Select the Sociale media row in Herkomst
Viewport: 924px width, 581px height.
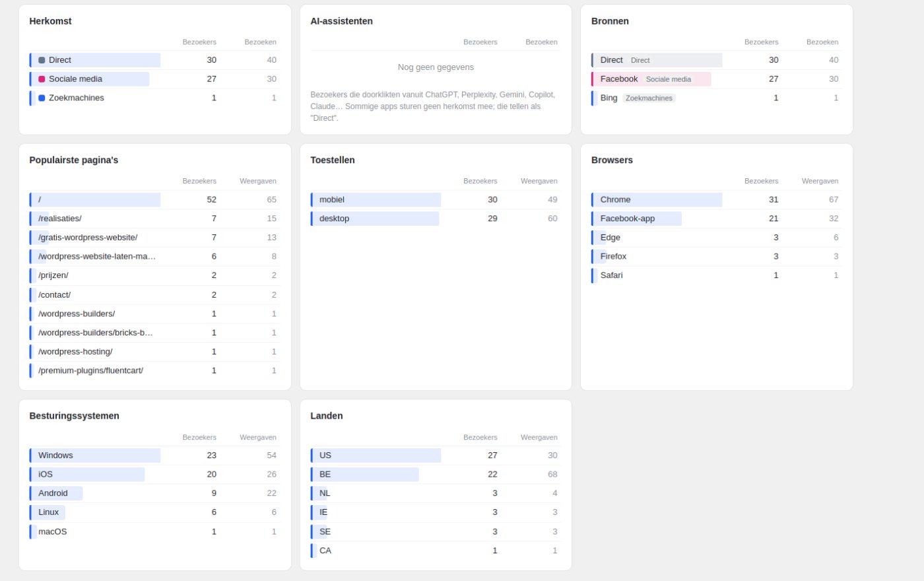[x=154, y=79]
